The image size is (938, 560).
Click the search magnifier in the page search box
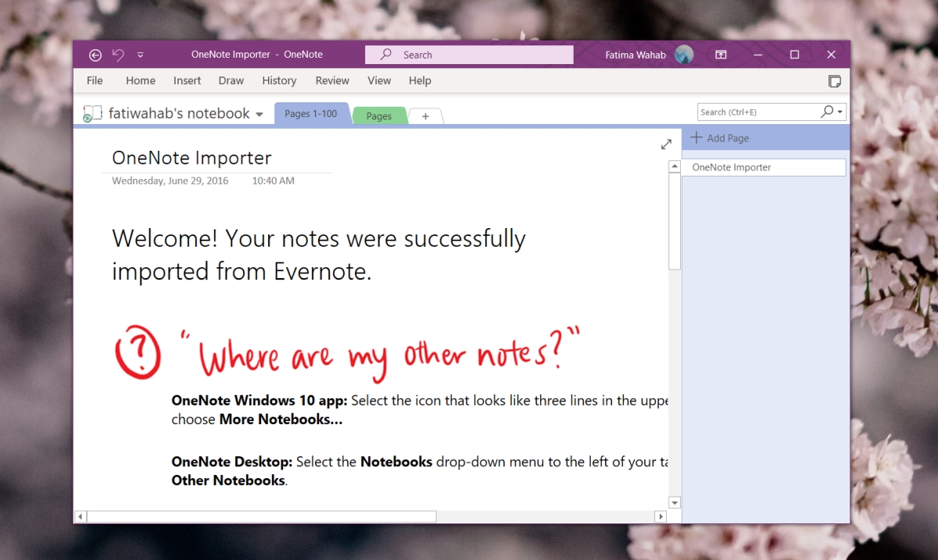pos(826,112)
